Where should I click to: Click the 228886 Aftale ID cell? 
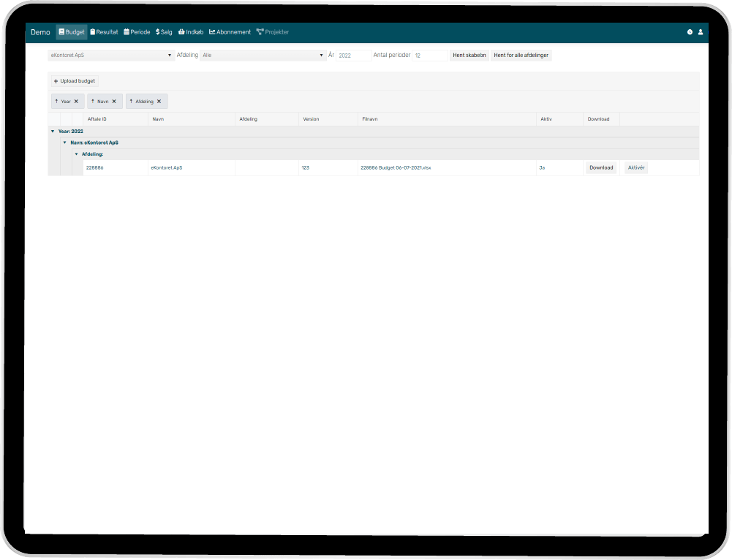click(116, 168)
